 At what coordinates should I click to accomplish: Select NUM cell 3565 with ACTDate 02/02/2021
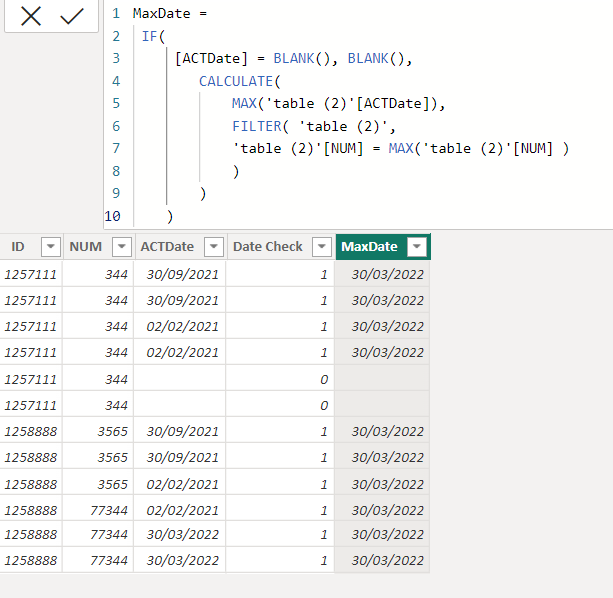[98, 484]
